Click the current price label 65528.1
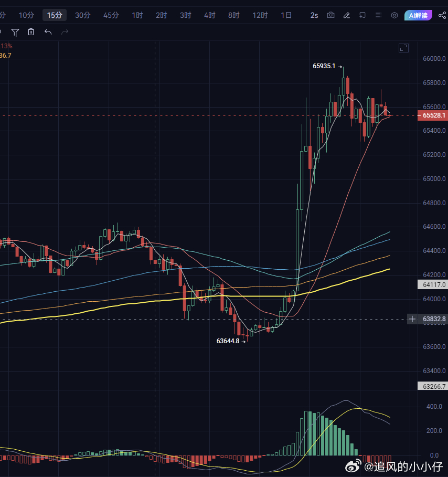The height and width of the screenshot is (477, 448). point(433,115)
